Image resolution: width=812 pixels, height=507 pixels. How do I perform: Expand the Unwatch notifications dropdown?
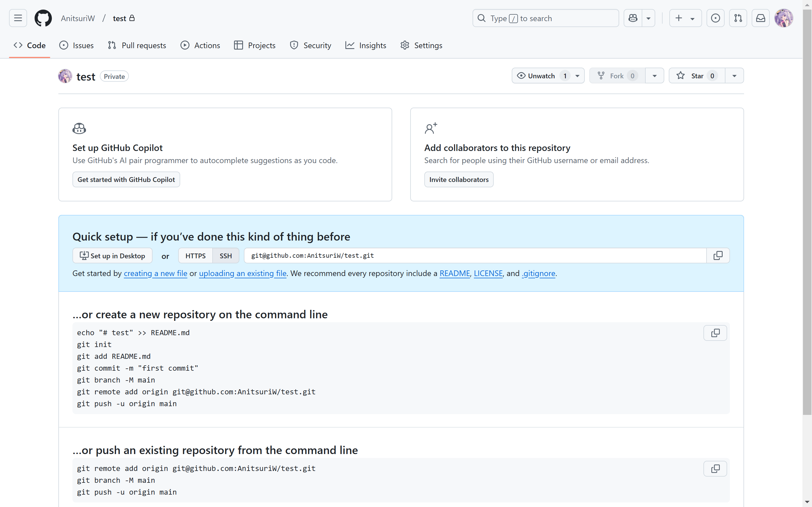click(x=577, y=76)
